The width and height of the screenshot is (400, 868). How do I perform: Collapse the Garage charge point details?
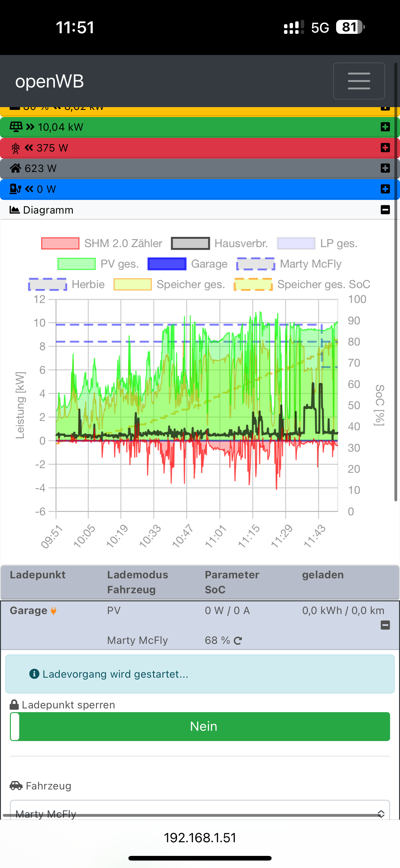point(385,625)
